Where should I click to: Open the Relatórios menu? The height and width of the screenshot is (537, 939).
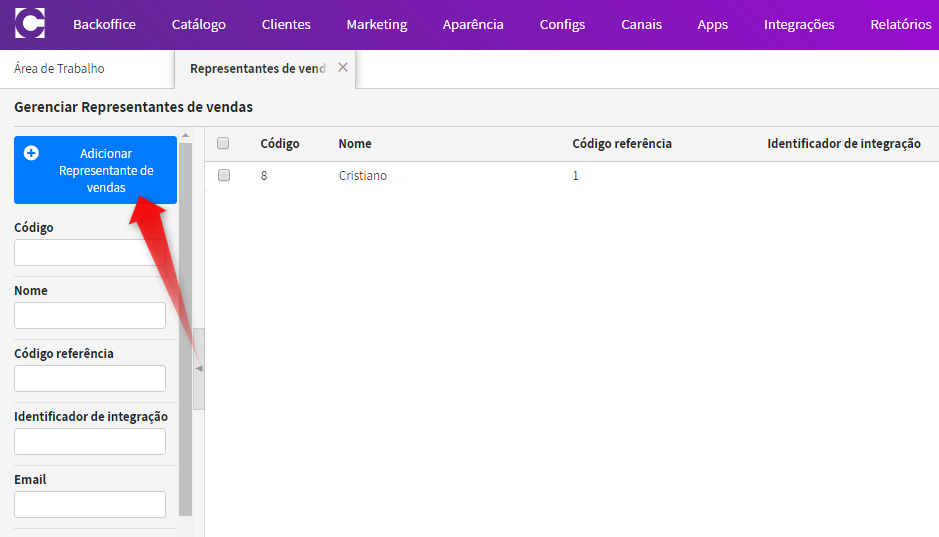click(x=901, y=25)
